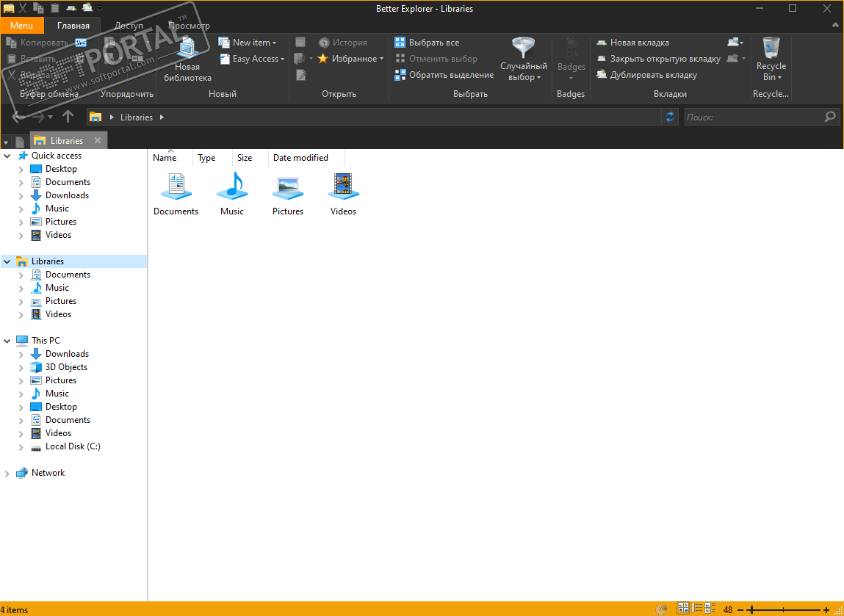Select the Libraries folder tab
Screen dimensions: 844x616
[67, 140]
